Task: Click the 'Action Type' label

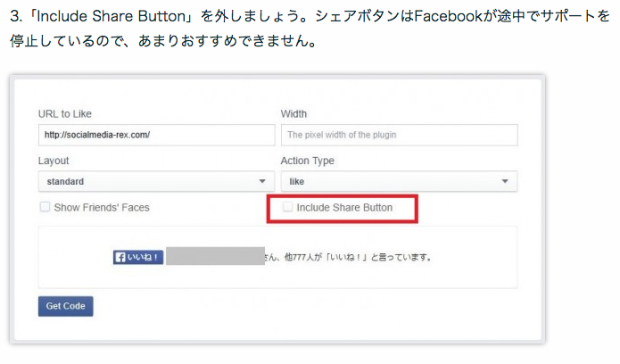Action: [x=308, y=161]
